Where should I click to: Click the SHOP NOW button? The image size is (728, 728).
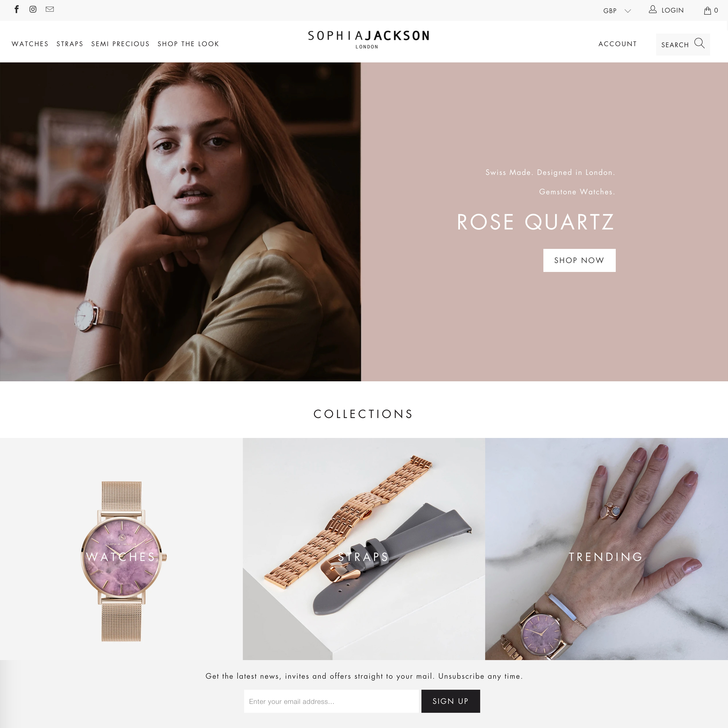(x=579, y=260)
